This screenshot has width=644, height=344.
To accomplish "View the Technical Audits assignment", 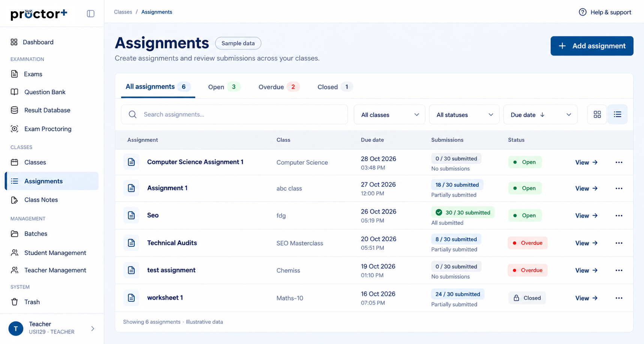I will [586, 243].
